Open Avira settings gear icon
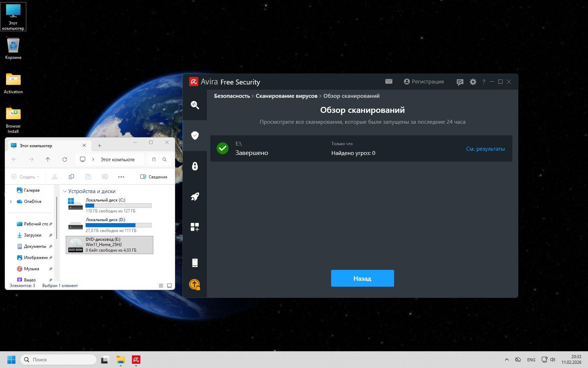The image size is (588, 368). click(x=473, y=82)
